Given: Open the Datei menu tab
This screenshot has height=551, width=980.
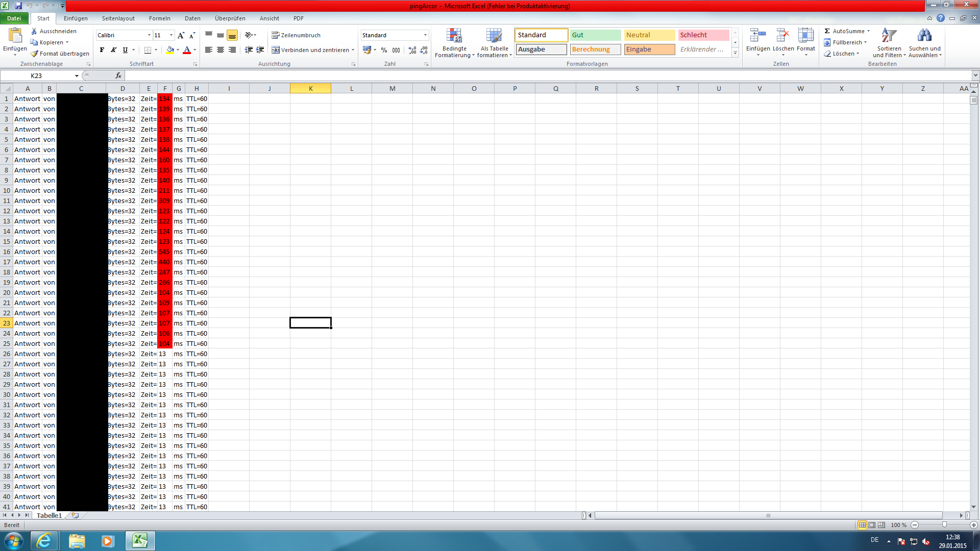Looking at the screenshot, I should click(14, 18).
